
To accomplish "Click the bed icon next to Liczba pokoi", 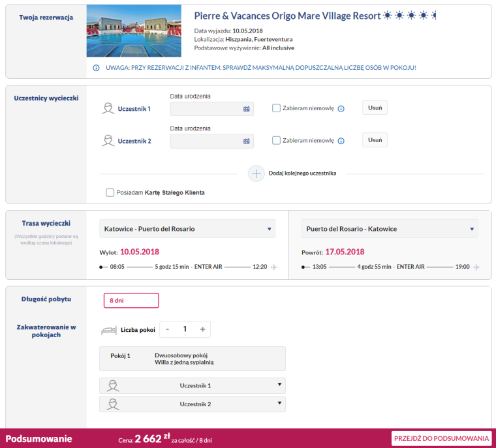I will click(x=109, y=330).
